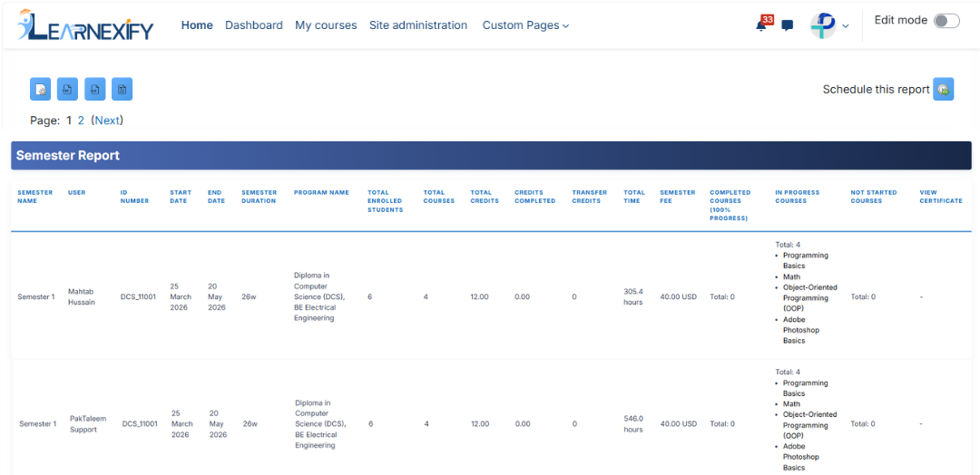This screenshot has height=475, width=980.
Task: Click DCS_11001 in PakTaleem Support's row
Action: [x=140, y=424]
